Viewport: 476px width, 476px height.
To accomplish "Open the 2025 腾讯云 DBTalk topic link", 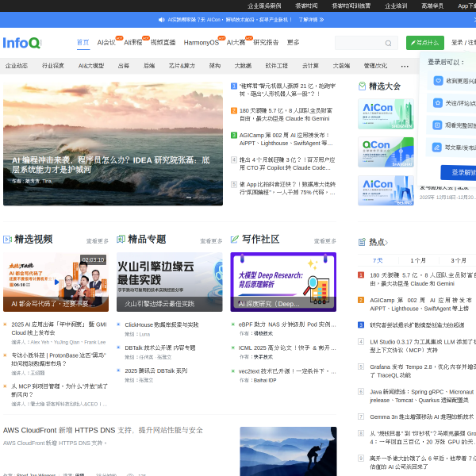I will [156, 371].
